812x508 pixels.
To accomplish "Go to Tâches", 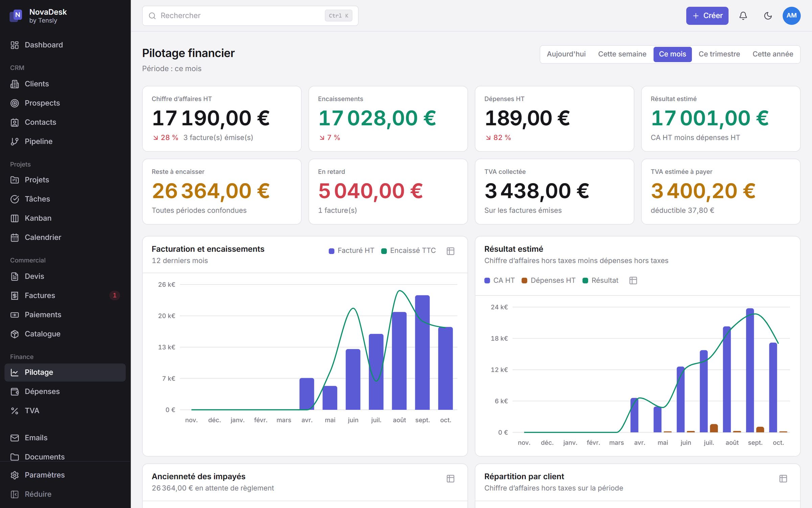I will [65, 199].
